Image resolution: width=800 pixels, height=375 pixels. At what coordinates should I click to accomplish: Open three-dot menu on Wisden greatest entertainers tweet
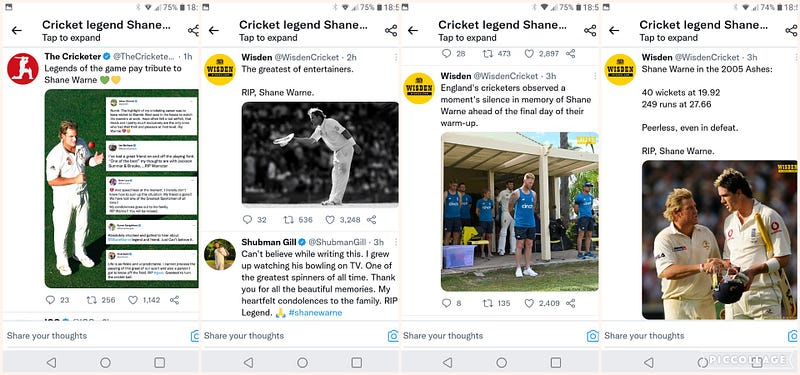click(x=395, y=57)
